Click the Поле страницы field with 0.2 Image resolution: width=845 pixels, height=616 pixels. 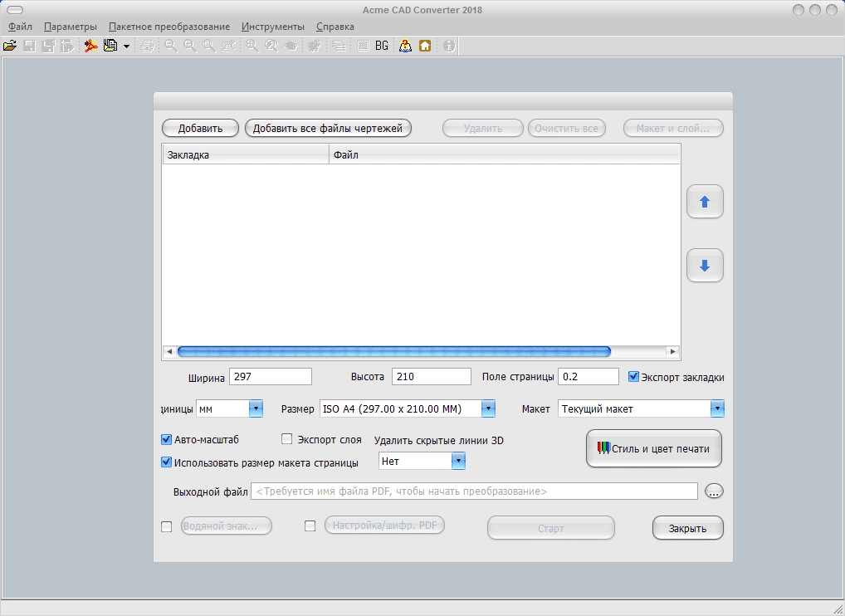(588, 377)
